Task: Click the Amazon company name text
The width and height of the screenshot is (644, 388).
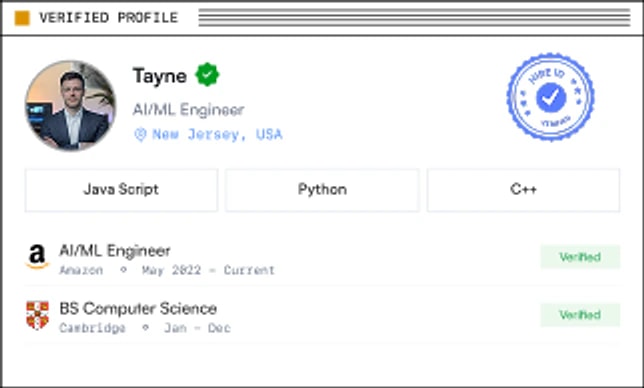Action: click(81, 270)
